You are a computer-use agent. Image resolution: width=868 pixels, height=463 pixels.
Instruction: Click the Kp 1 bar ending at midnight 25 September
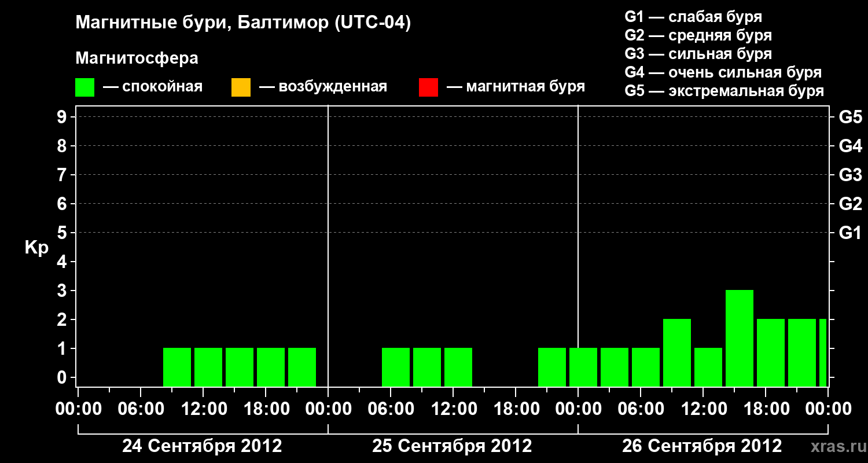552,367
